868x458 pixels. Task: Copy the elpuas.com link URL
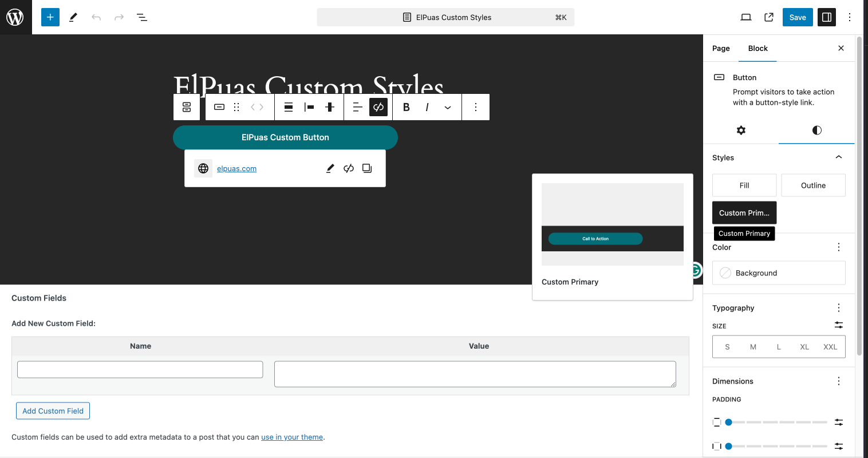[367, 168]
